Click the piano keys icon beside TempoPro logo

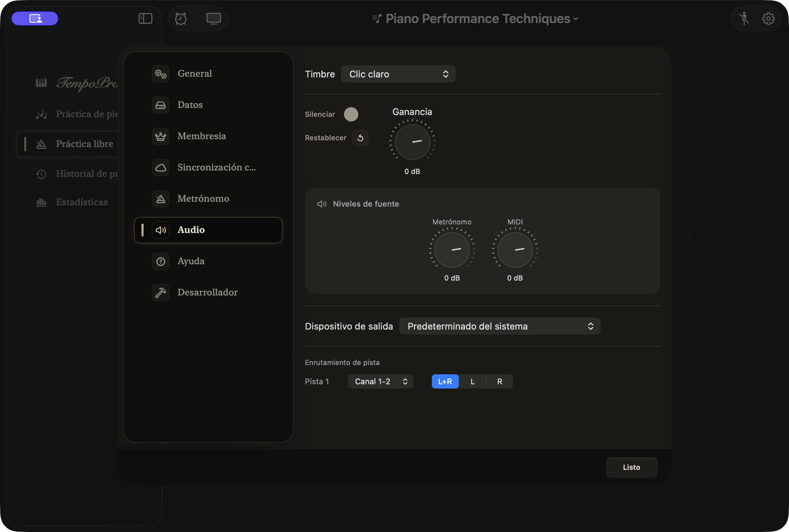(x=41, y=83)
